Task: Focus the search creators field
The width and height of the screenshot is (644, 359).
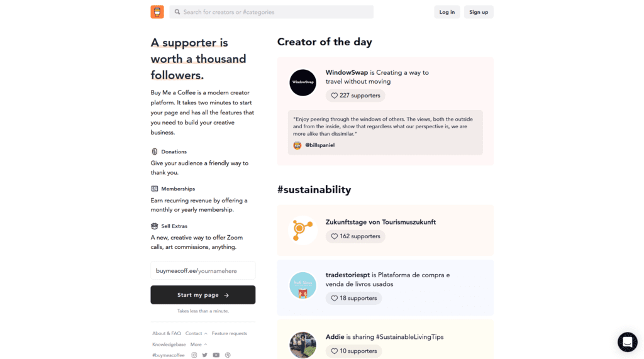Action: tap(272, 12)
